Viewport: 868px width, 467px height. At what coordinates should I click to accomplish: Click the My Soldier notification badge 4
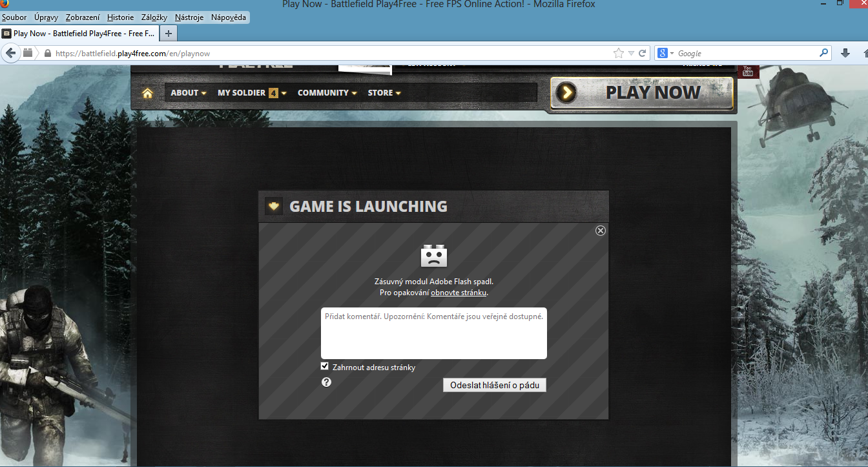(x=273, y=93)
